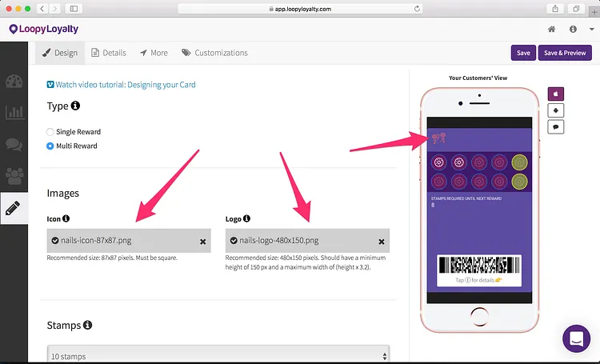Click the checkmark beside nails-icon-87x87.png
The height and width of the screenshot is (364, 600).
(55, 240)
